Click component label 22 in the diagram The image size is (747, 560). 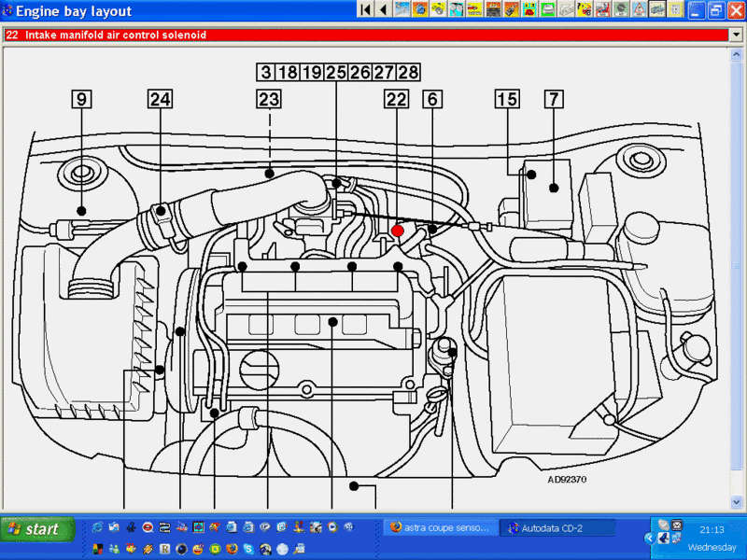point(396,98)
